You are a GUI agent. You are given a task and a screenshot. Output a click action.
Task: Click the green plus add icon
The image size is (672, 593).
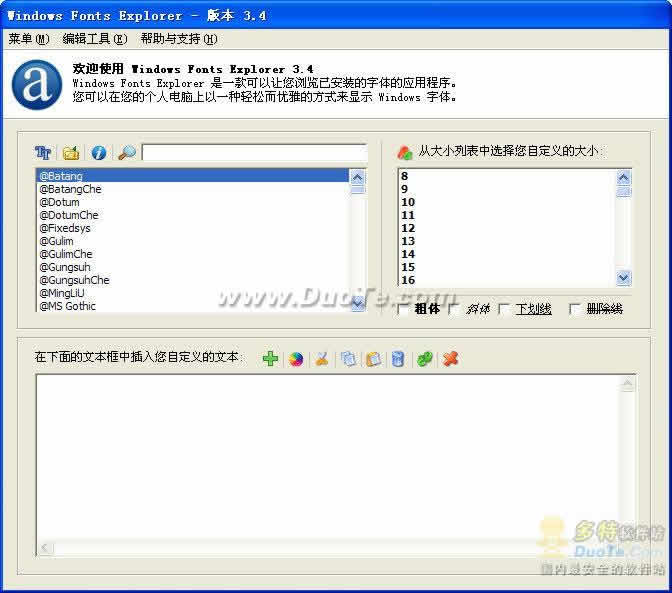coord(270,359)
